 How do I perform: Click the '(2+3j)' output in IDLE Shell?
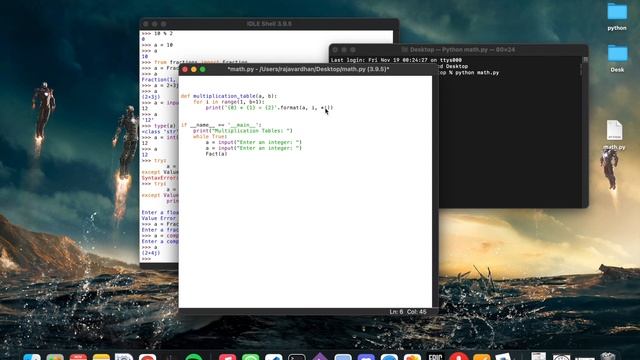[x=151, y=97]
